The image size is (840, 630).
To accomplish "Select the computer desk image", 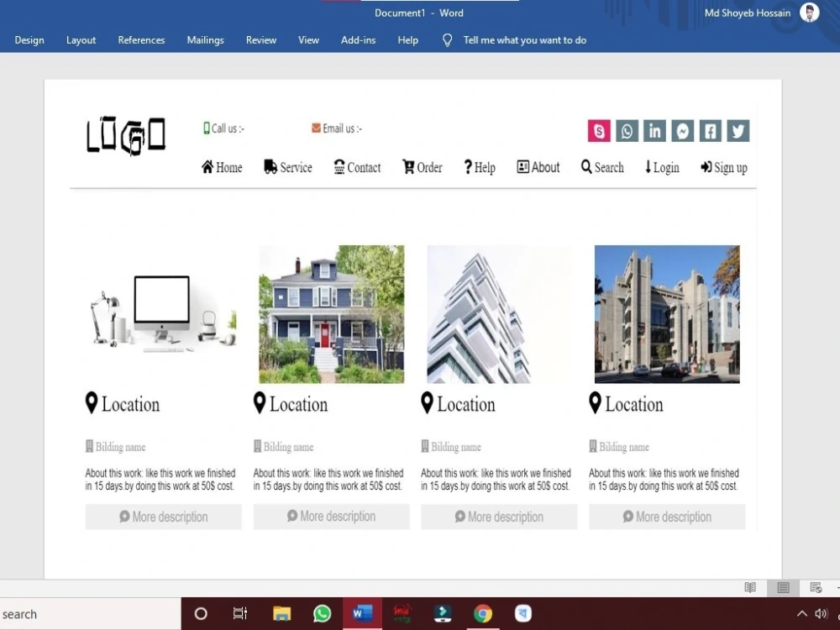I will tap(163, 314).
